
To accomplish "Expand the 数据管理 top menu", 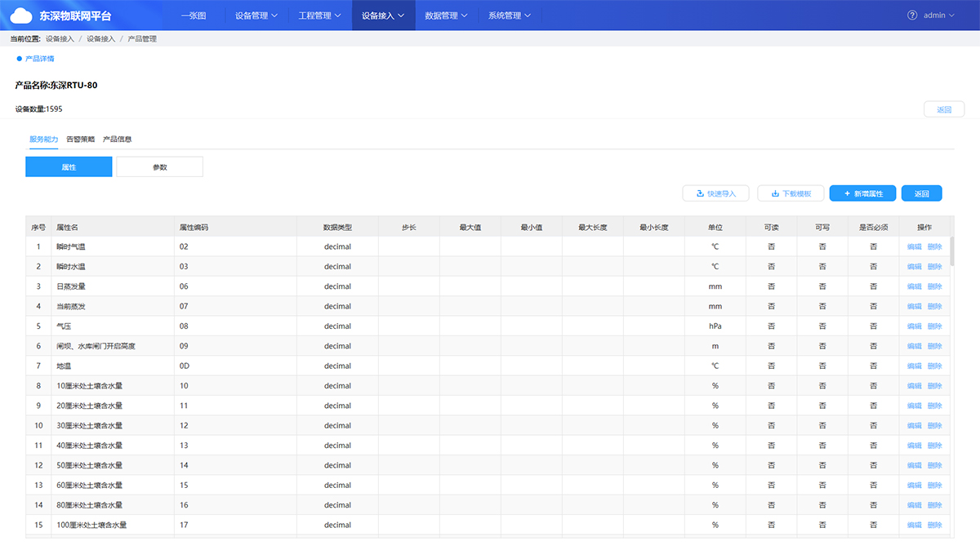I will click(447, 15).
